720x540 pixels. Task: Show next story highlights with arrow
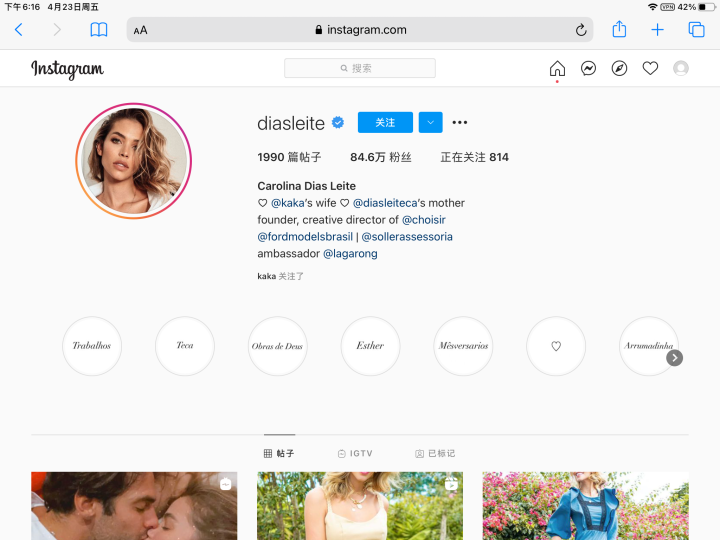tap(675, 357)
